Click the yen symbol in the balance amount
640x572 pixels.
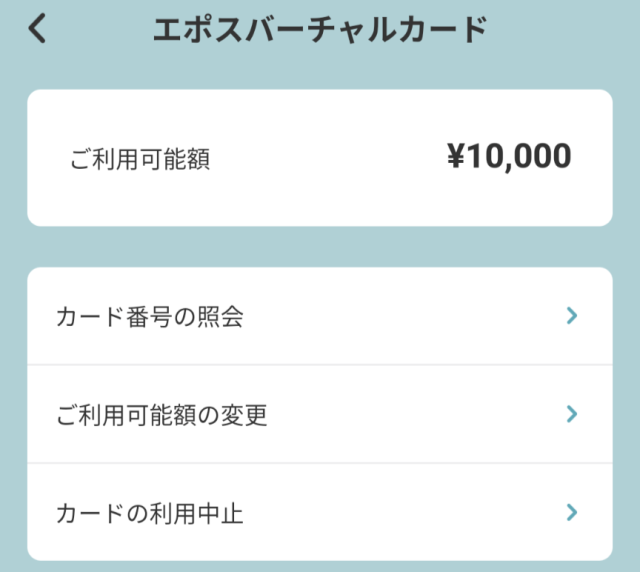[x=456, y=157]
